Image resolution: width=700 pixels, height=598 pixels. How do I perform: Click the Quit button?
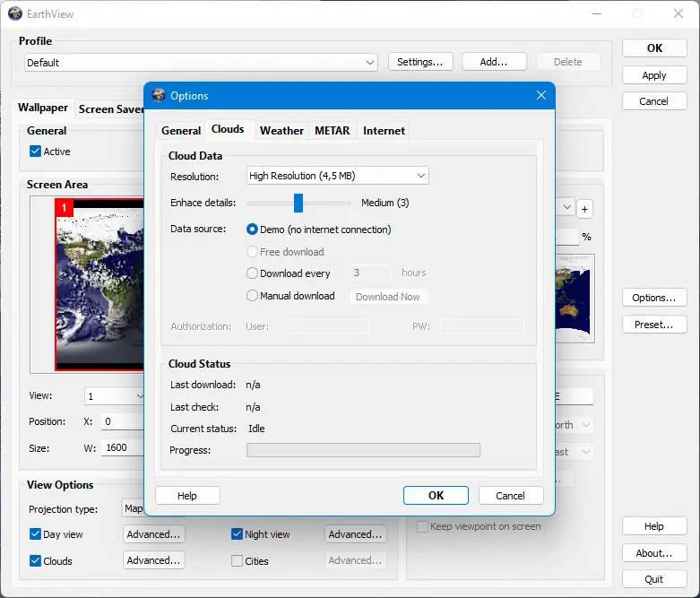pos(654,579)
